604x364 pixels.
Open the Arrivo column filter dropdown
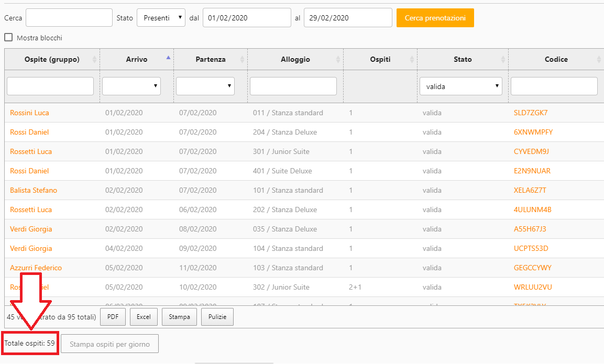131,86
